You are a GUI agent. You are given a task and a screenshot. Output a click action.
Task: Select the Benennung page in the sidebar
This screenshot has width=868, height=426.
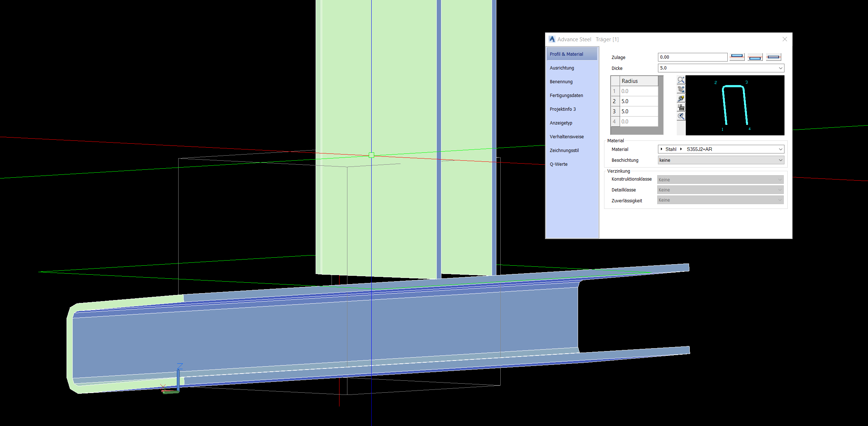coord(561,81)
